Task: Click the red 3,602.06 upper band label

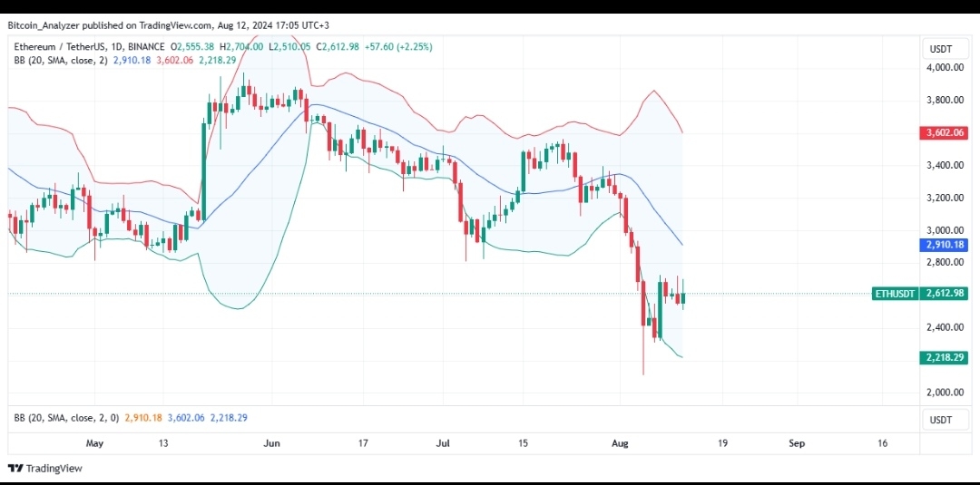Action: pos(944,133)
